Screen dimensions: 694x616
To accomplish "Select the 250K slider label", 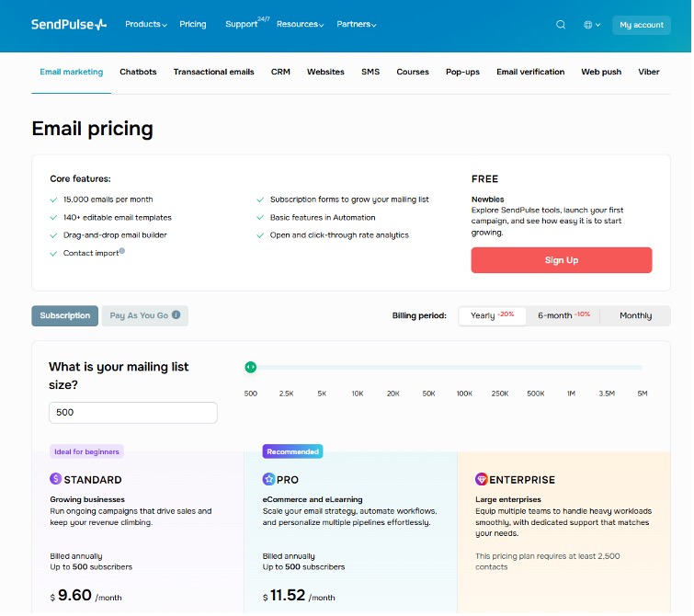I will 502,394.
